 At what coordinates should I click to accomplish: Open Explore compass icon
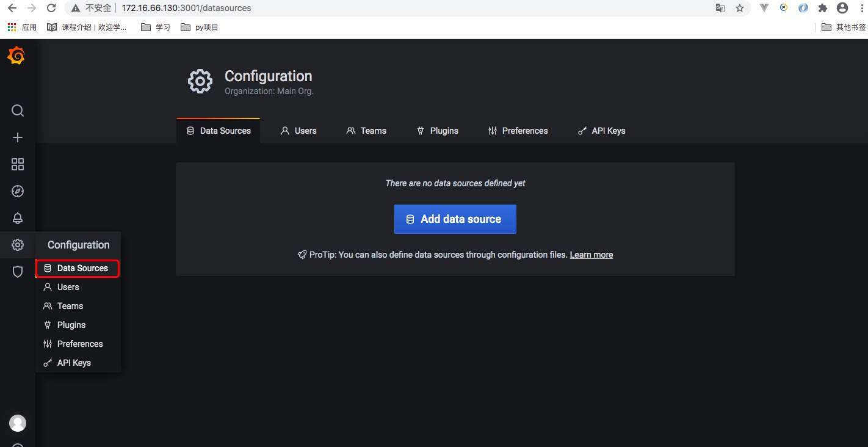tap(18, 191)
